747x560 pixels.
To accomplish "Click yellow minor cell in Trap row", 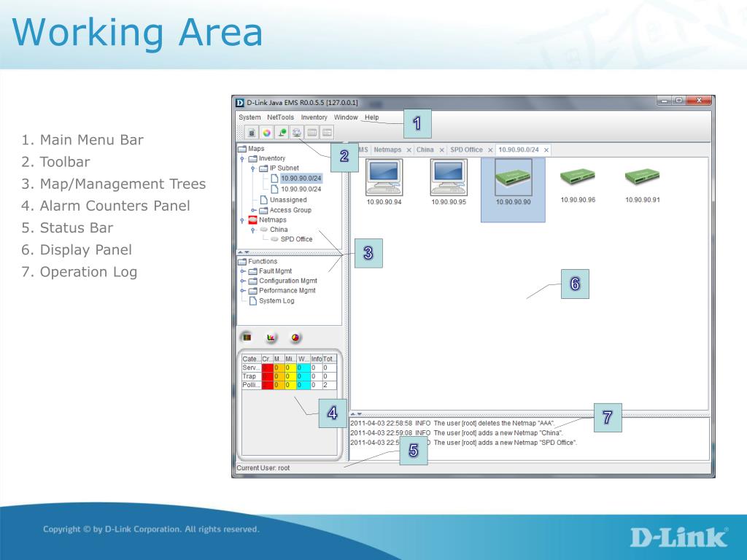I will click(290, 376).
